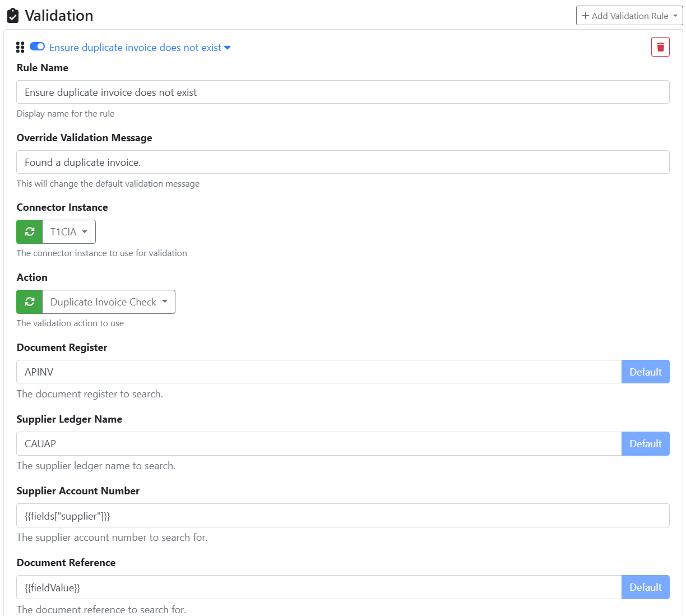Viewport: 686px width, 616px height.
Task: Open the Add Validation Rule dropdown
Action: tap(629, 16)
